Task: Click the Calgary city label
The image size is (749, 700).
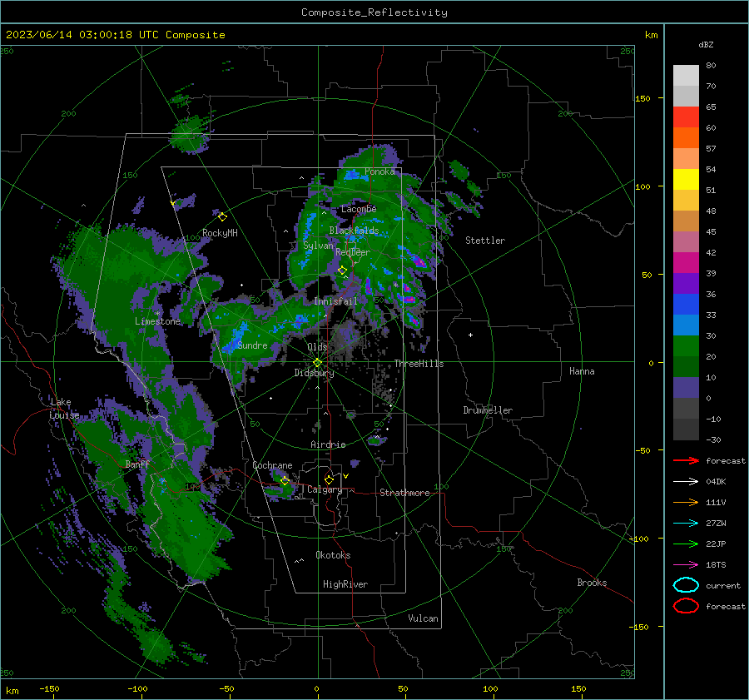Action: click(325, 489)
